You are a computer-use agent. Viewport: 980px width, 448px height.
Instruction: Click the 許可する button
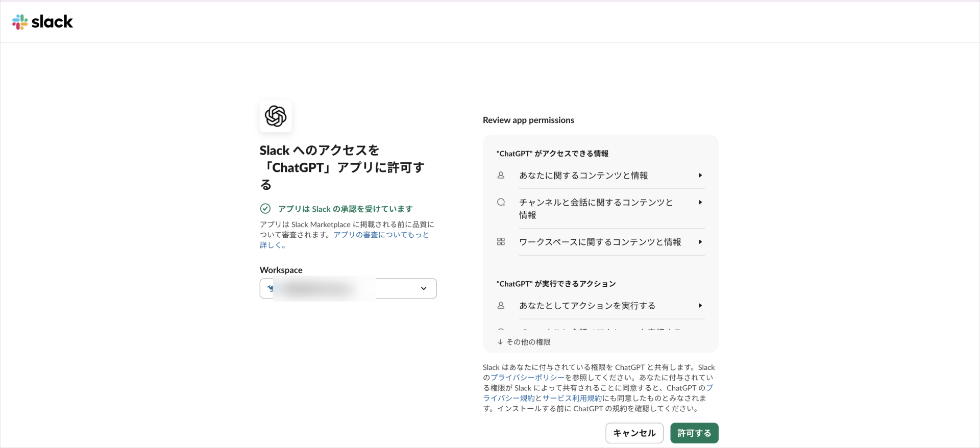coord(694,433)
